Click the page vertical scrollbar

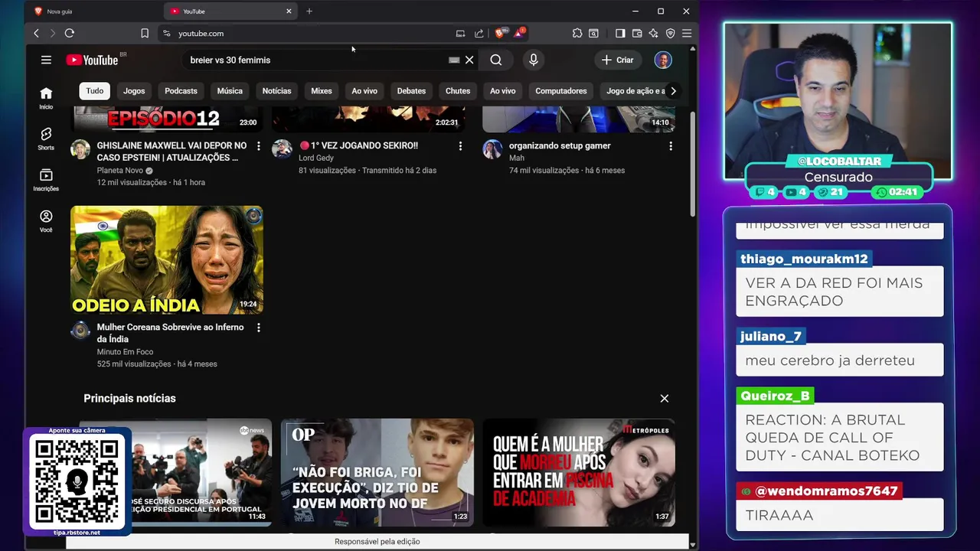click(x=693, y=165)
